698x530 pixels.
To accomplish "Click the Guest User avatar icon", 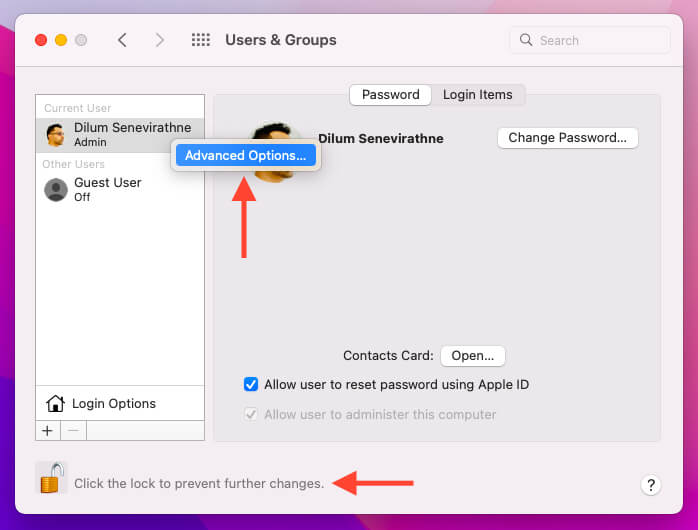I will (56, 190).
